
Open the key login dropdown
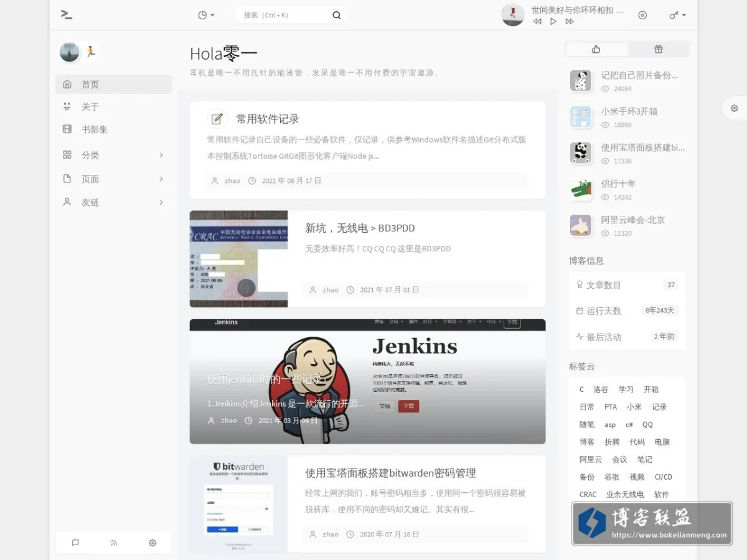click(678, 15)
